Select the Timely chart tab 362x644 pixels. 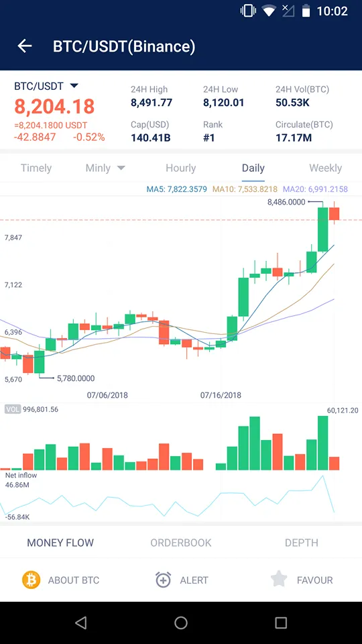36,168
